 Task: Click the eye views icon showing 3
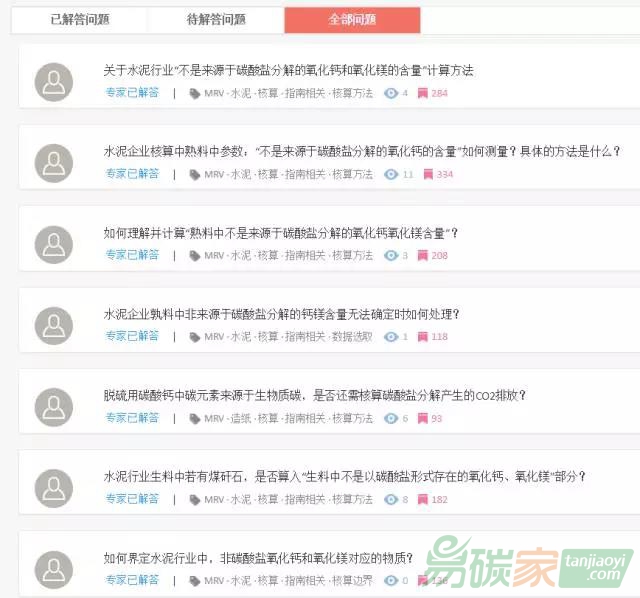[391, 256]
